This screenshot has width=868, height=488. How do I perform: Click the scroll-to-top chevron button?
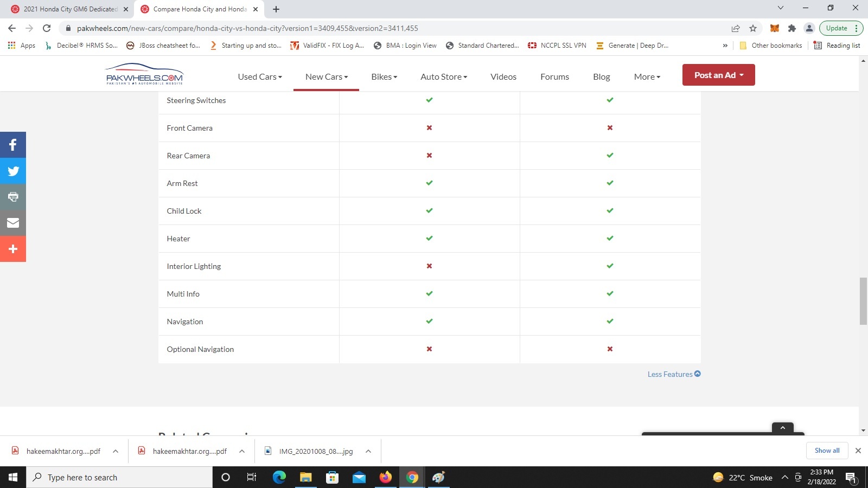tap(783, 428)
